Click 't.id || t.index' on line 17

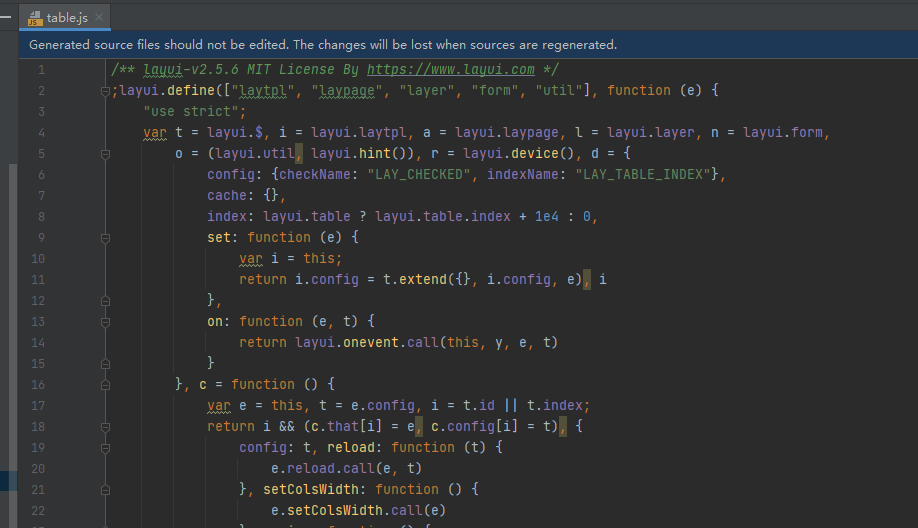pyautogui.click(x=523, y=406)
